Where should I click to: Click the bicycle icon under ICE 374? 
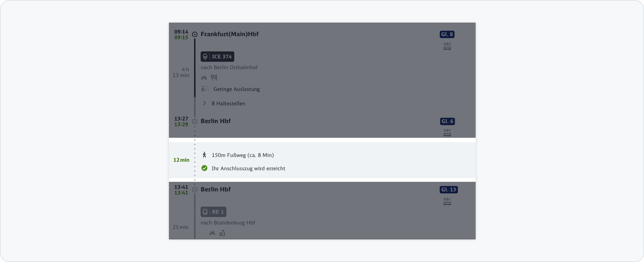click(204, 78)
